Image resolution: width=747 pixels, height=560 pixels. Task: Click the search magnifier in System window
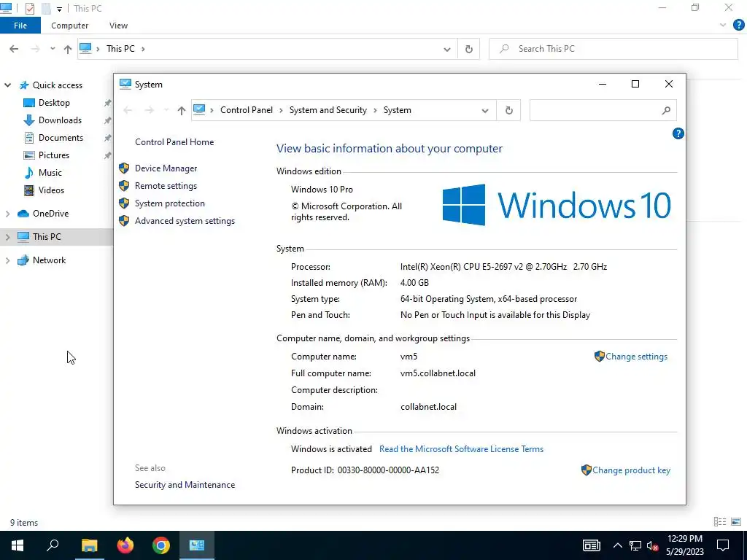(666, 111)
